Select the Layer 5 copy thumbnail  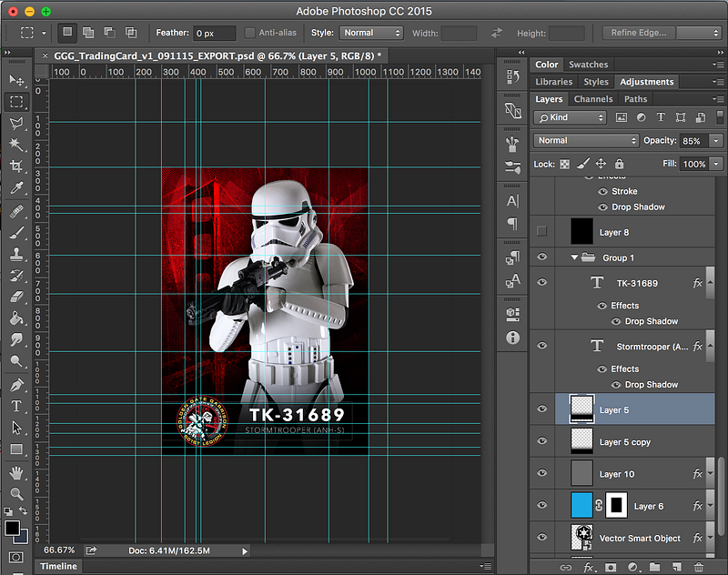pyautogui.click(x=581, y=441)
